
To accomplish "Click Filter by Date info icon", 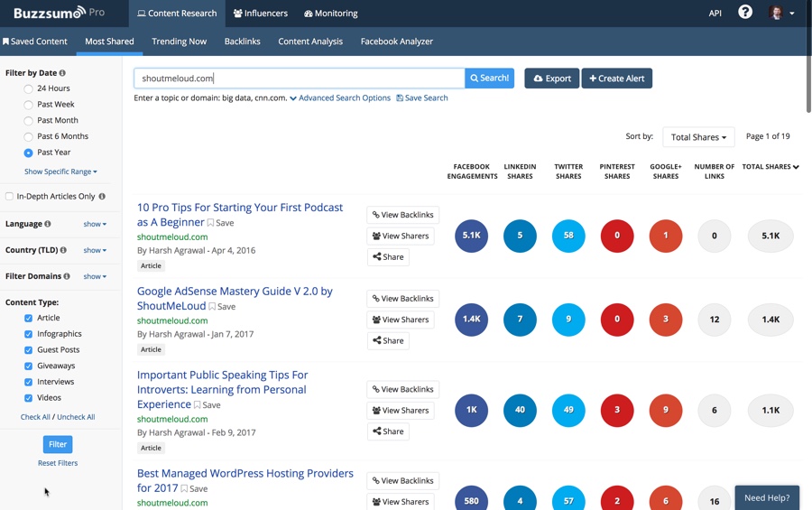I will [62, 73].
